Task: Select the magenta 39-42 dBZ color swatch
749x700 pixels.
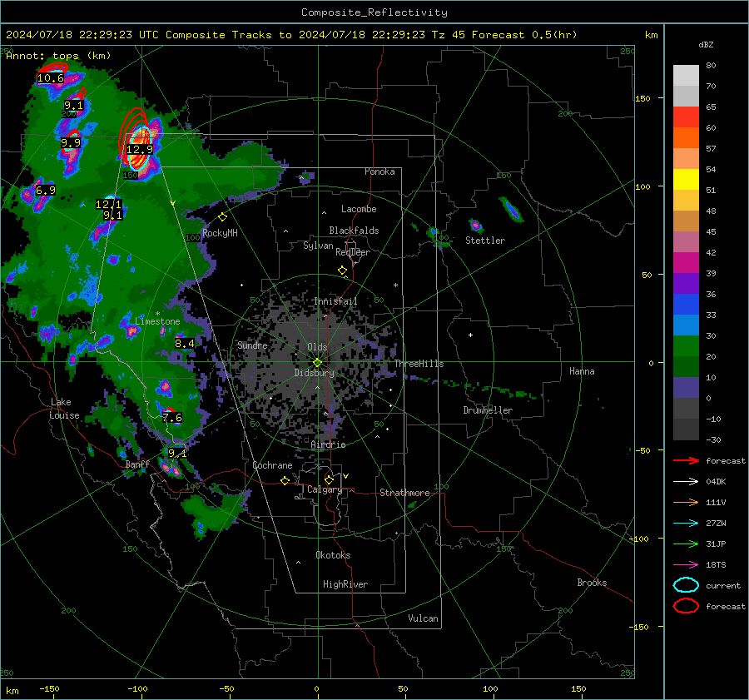Action: [686, 263]
